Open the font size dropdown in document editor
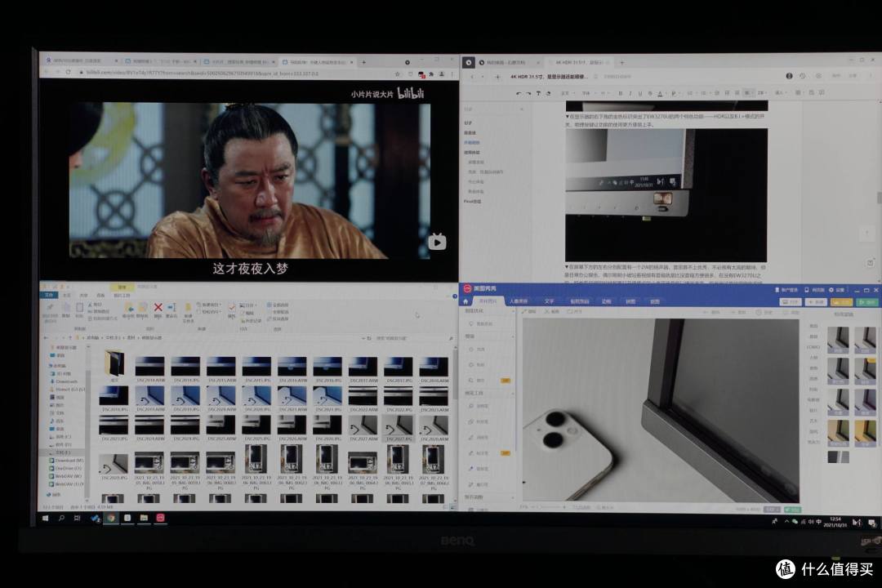 [604, 93]
